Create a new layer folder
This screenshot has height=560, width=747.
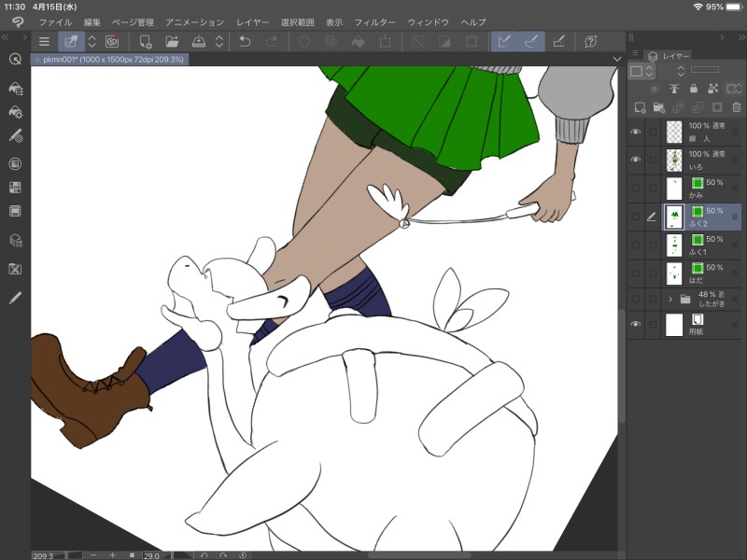pos(659,107)
